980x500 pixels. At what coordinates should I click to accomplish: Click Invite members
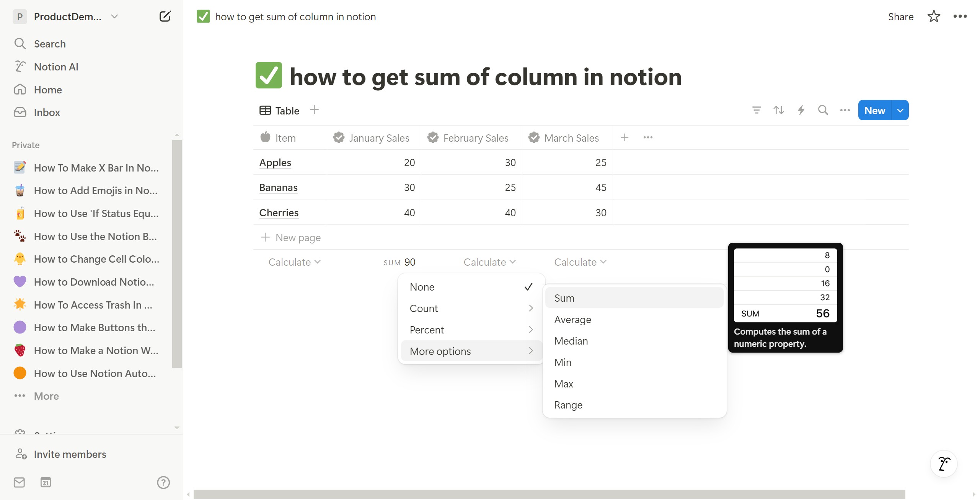70,454
